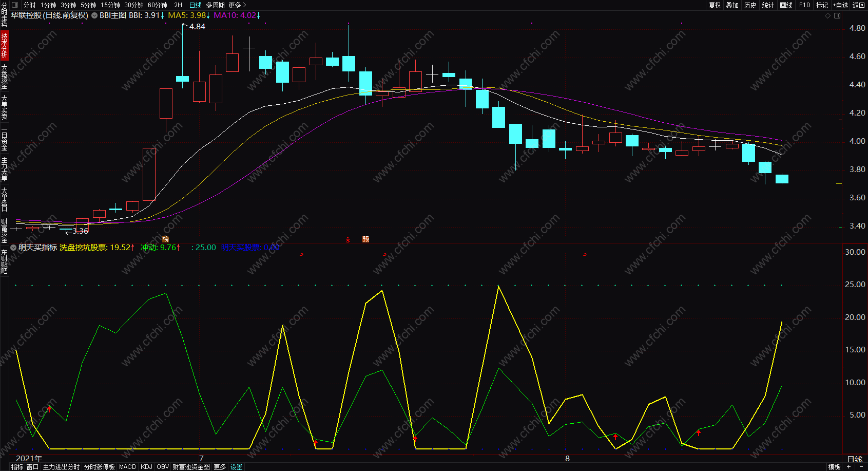Viewport: 868px width, 471px height.
Task: Select the 2H period
Action: pyautogui.click(x=178, y=5)
